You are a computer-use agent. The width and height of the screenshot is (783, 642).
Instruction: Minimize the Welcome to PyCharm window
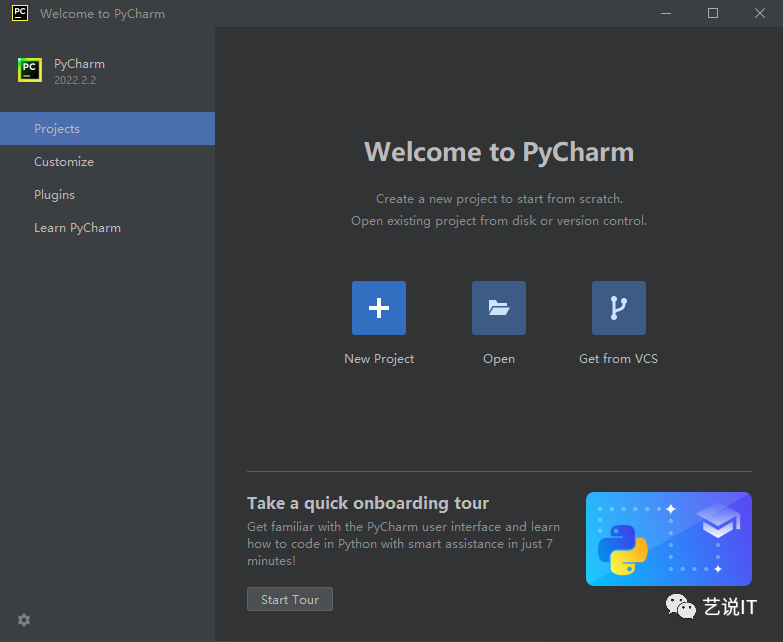[667, 14]
